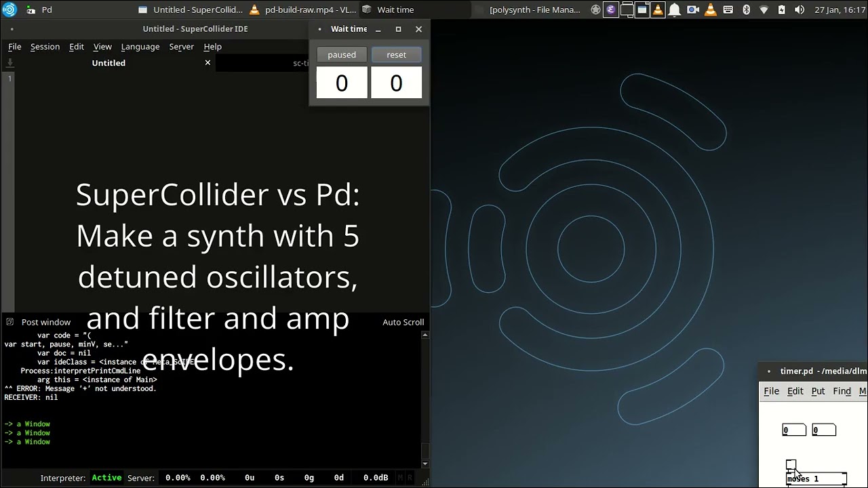The height and width of the screenshot is (488, 868).
Task: Open the File menu in SuperCollider IDE
Action: tap(14, 47)
